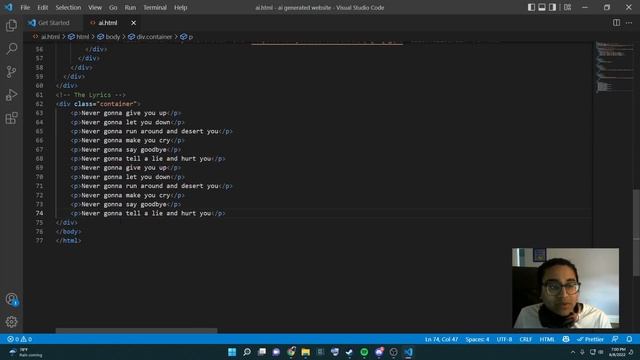640x360 pixels.
Task: Open the Customize Layout icon
Action: tap(567, 7)
